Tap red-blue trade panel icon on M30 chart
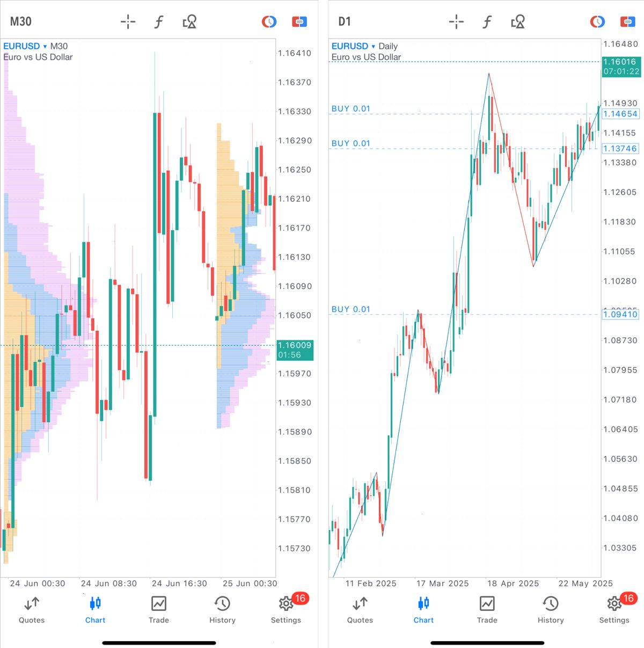Viewport: 644px width, 648px height. point(299,22)
